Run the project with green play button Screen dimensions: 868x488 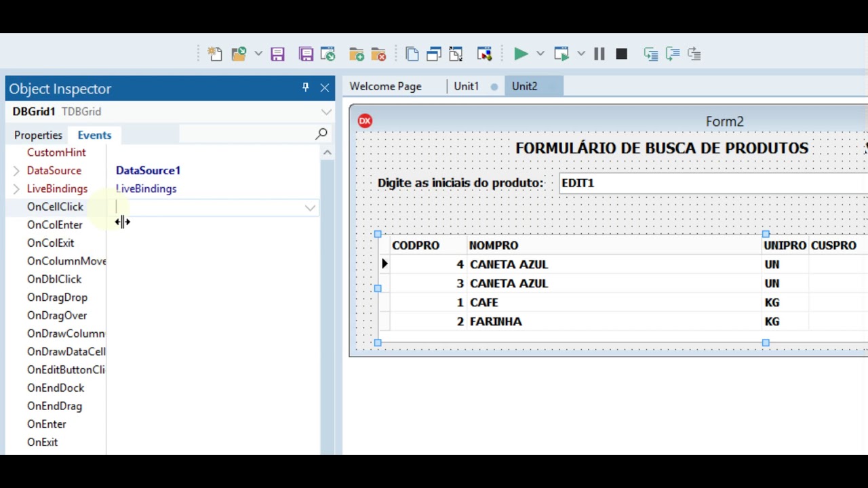click(x=521, y=54)
